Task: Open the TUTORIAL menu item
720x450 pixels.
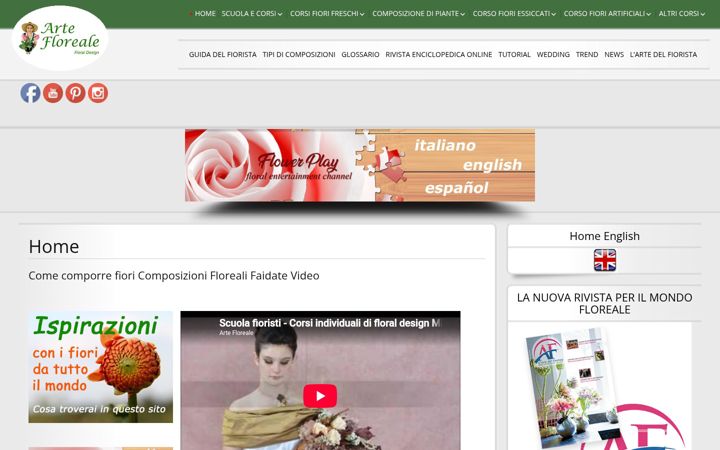Action: 514,54
